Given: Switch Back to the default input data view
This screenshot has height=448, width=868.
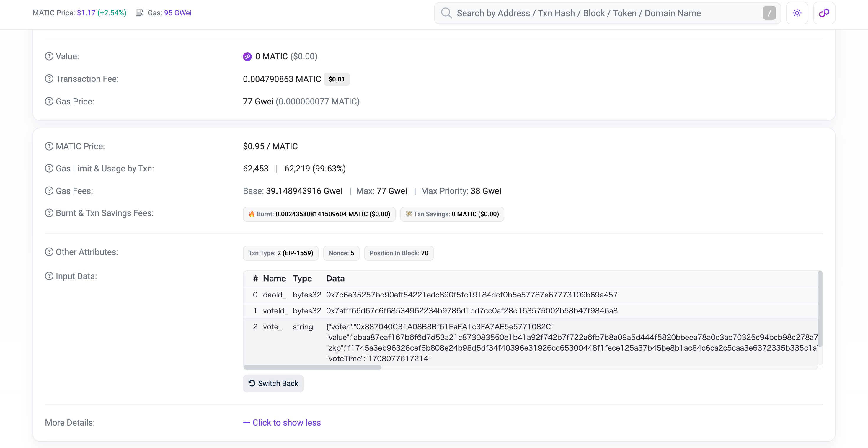Looking at the screenshot, I should click(273, 383).
